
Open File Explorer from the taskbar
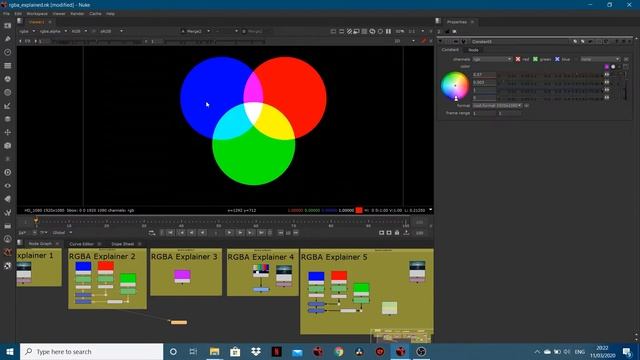[x=214, y=351]
